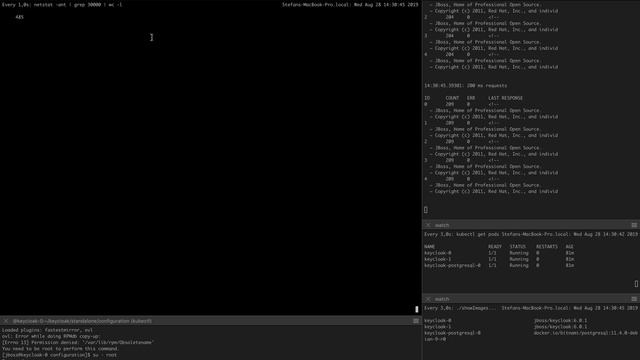Click the jboss/keycloak image text for keycloak-1

point(560,327)
